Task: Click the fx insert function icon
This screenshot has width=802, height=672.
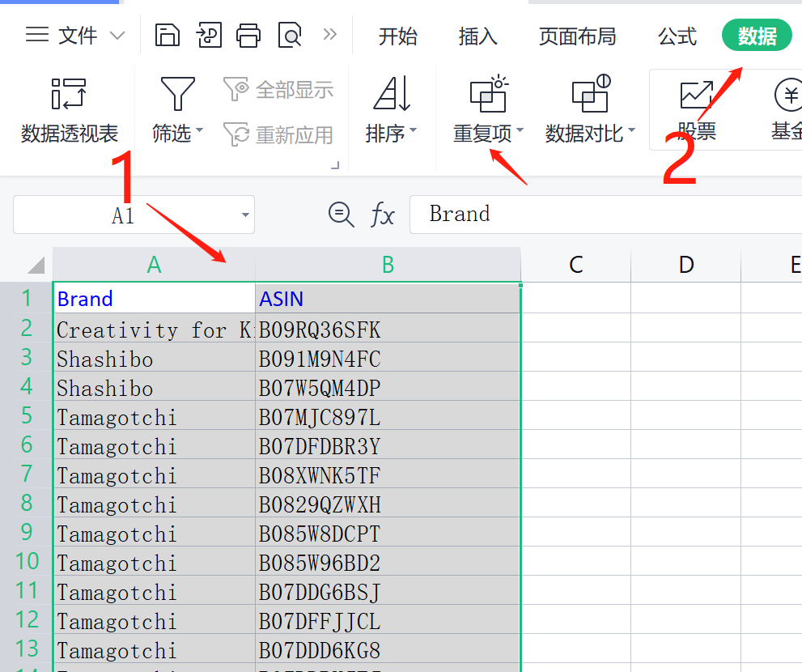Action: [x=383, y=215]
